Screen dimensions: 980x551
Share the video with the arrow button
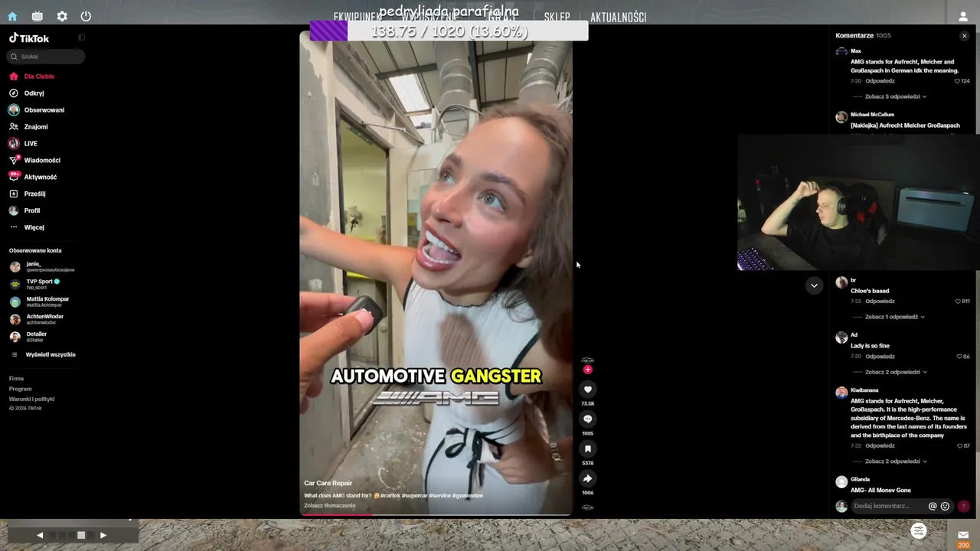588,479
